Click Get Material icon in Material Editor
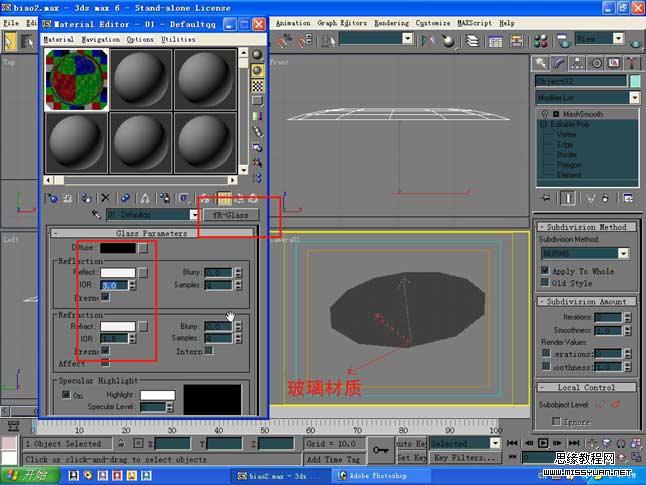Viewport: 646px width, 485px height. [x=52, y=199]
